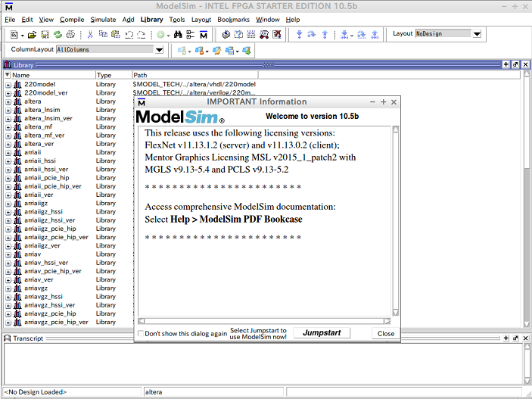Open the Bookmarks menu
532x399 pixels.
[x=233, y=20]
